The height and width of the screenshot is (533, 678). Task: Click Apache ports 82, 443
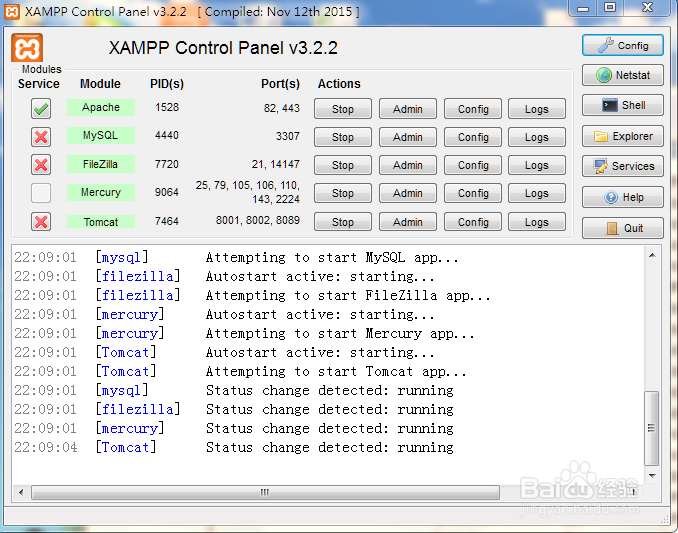coord(281,108)
